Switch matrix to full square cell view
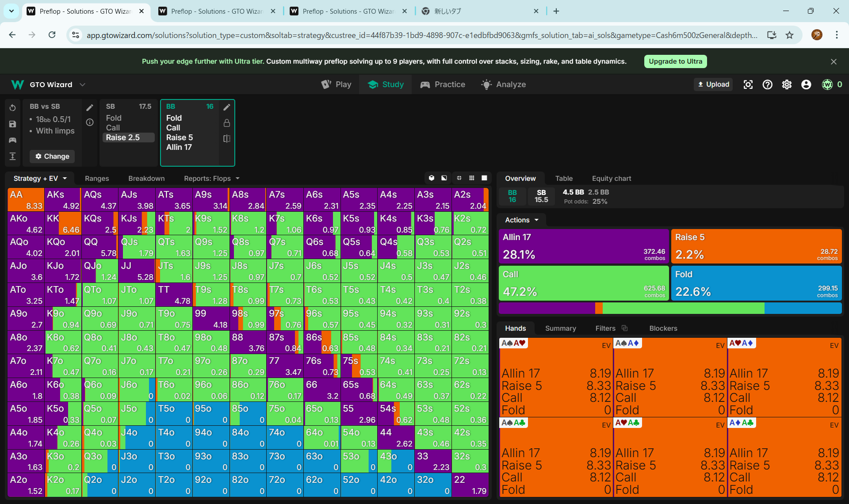Image resolution: width=849 pixels, height=504 pixels. (x=484, y=178)
